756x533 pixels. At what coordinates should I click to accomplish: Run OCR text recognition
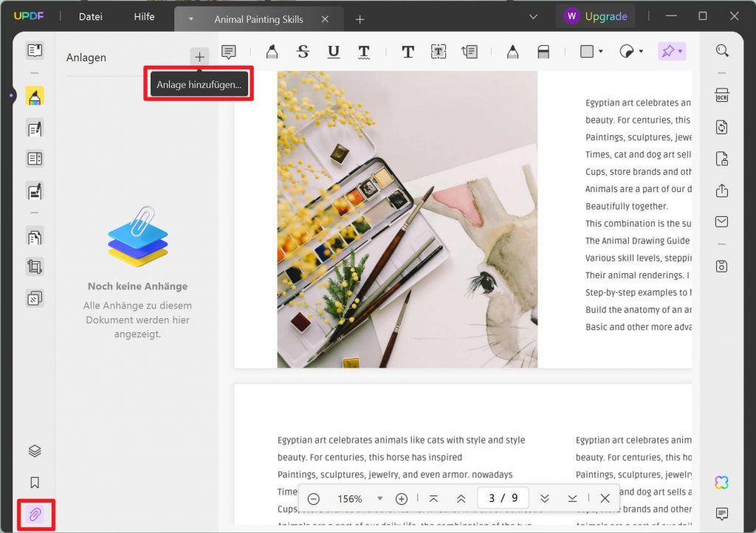722,95
